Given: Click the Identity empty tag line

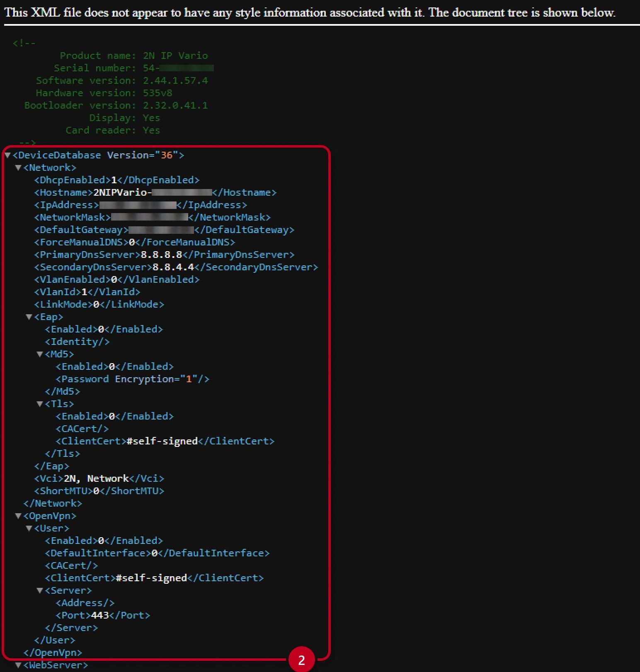Looking at the screenshot, I should tap(77, 342).
